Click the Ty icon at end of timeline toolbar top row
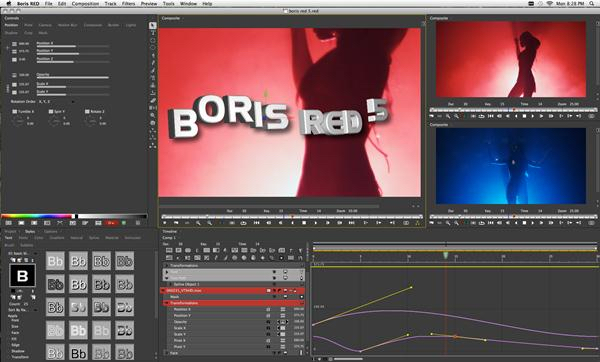Screen dimensions: 600x362 coord(300,250)
